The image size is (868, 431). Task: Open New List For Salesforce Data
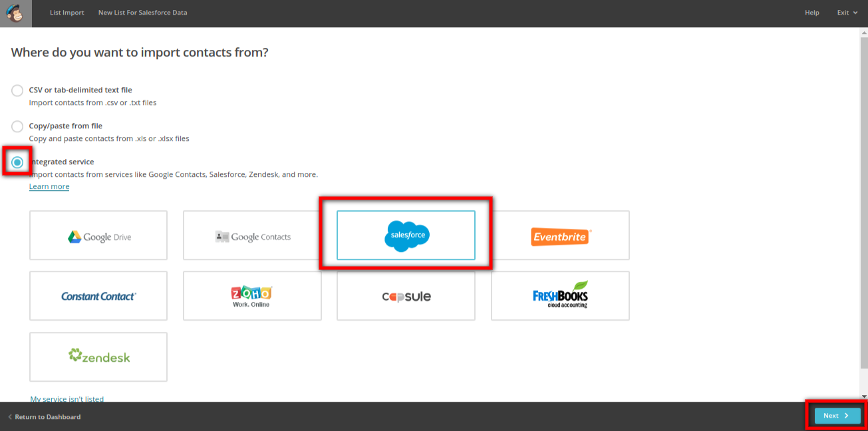pos(142,13)
